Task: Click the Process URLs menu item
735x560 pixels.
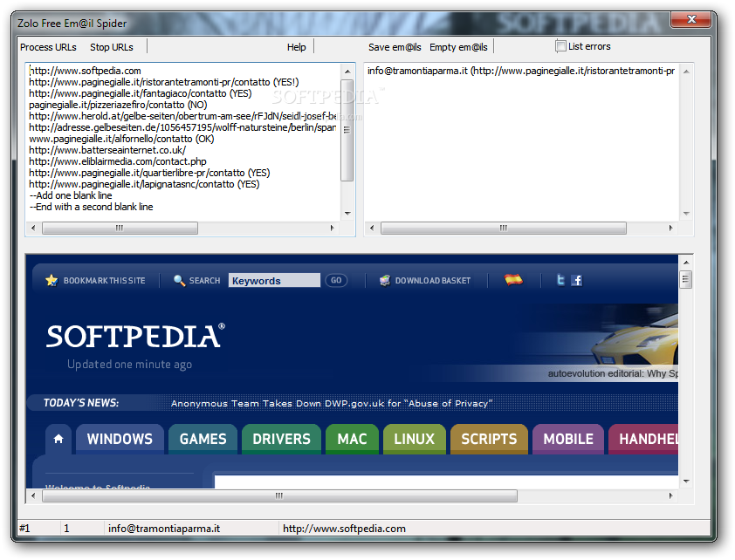Action: pyautogui.click(x=48, y=47)
